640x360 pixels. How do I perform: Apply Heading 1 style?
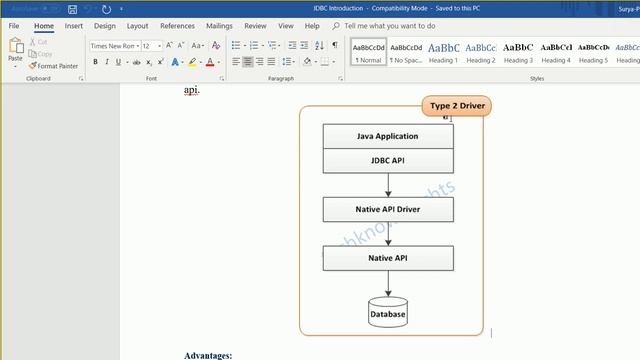tap(443, 52)
